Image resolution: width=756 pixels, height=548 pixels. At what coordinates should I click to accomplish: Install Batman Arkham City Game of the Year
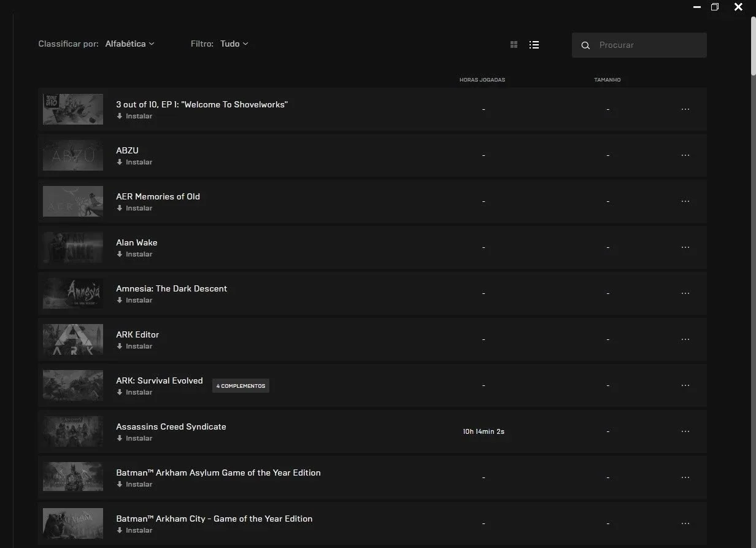[x=134, y=530]
